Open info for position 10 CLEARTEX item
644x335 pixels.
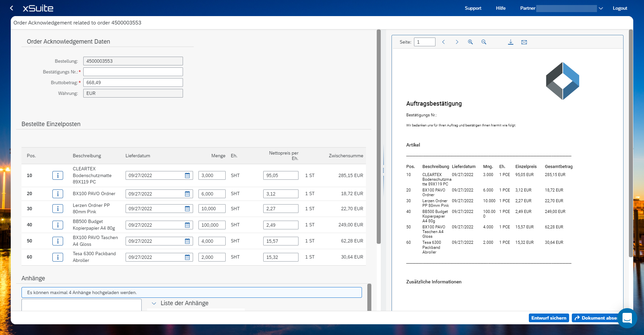coord(58,175)
